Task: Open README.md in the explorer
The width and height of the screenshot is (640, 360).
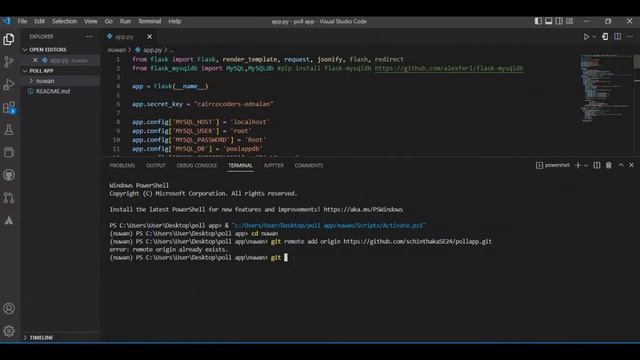Action: coord(53,91)
